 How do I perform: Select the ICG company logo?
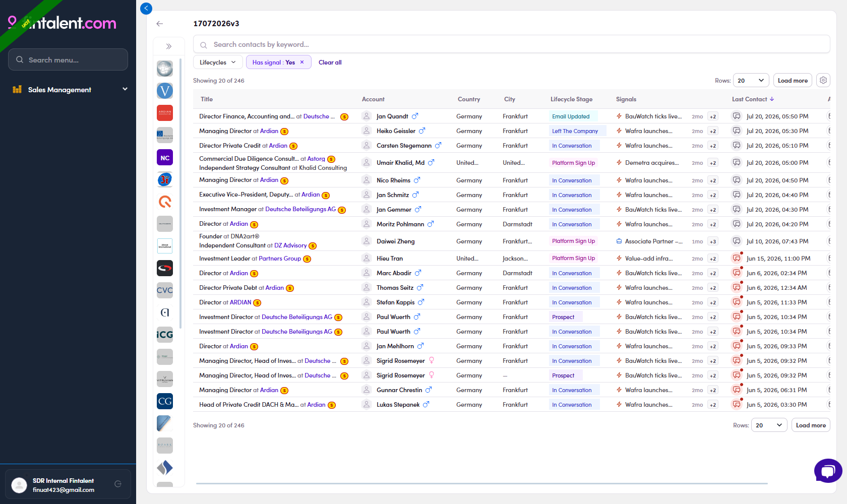[x=165, y=335]
